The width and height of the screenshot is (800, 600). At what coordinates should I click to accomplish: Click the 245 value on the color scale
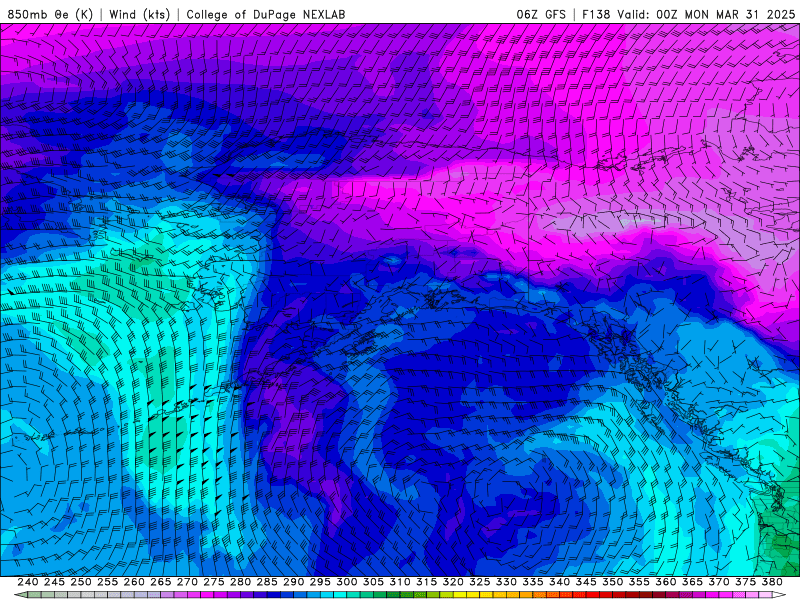pos(54,582)
